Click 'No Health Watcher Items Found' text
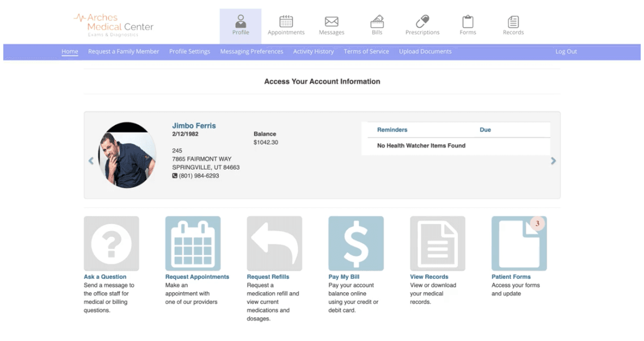 click(421, 145)
